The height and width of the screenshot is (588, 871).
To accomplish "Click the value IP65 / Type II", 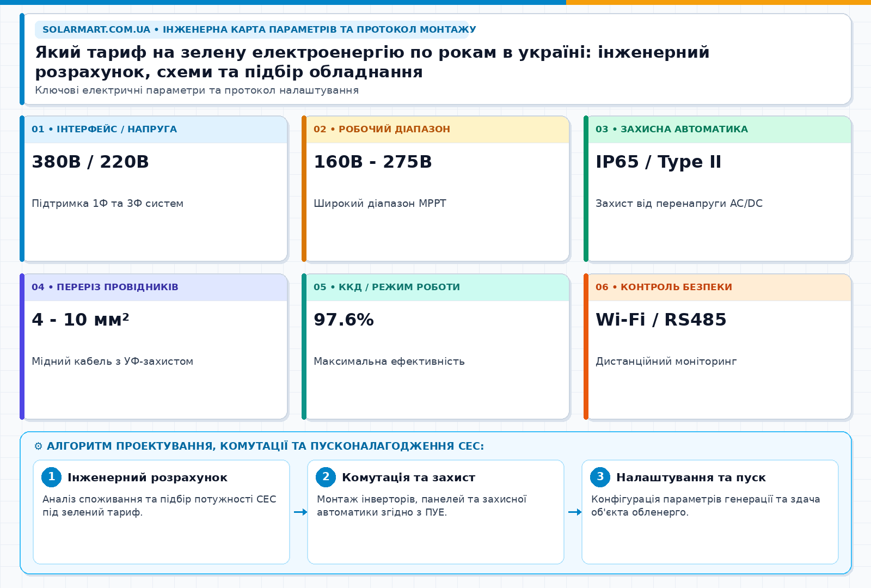I will click(x=658, y=162).
